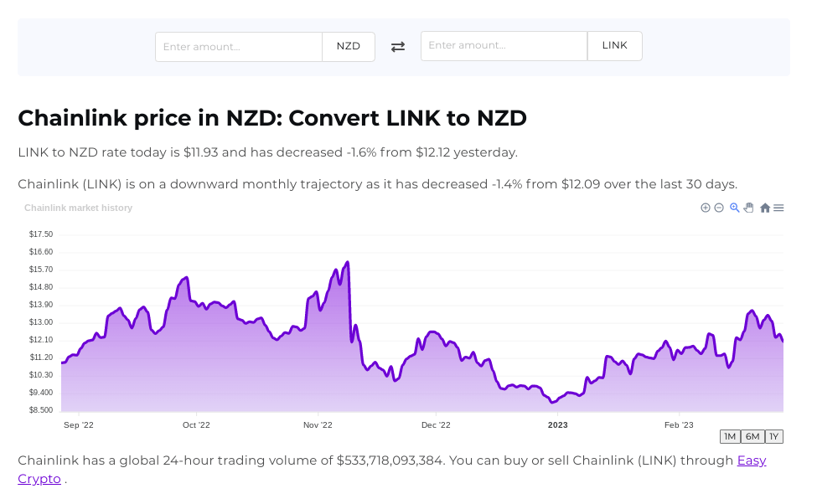The image size is (817, 504).
Task: Reset the chart with the home icon
Action: [x=765, y=208]
